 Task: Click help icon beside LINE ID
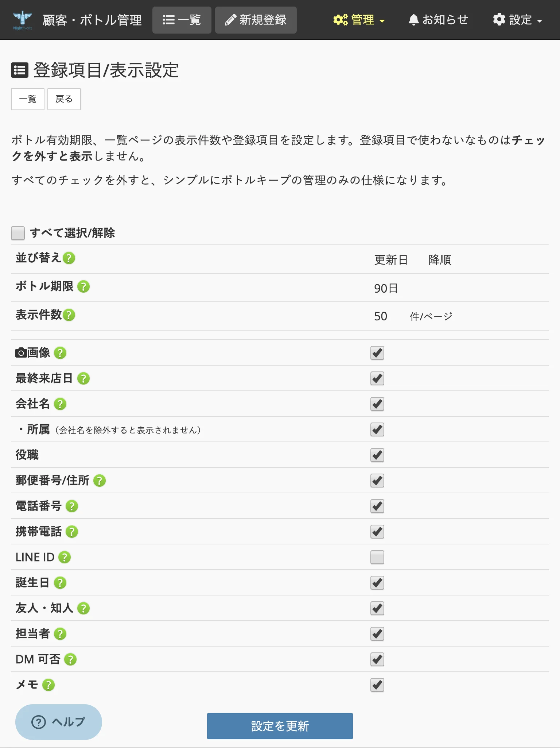tap(65, 557)
